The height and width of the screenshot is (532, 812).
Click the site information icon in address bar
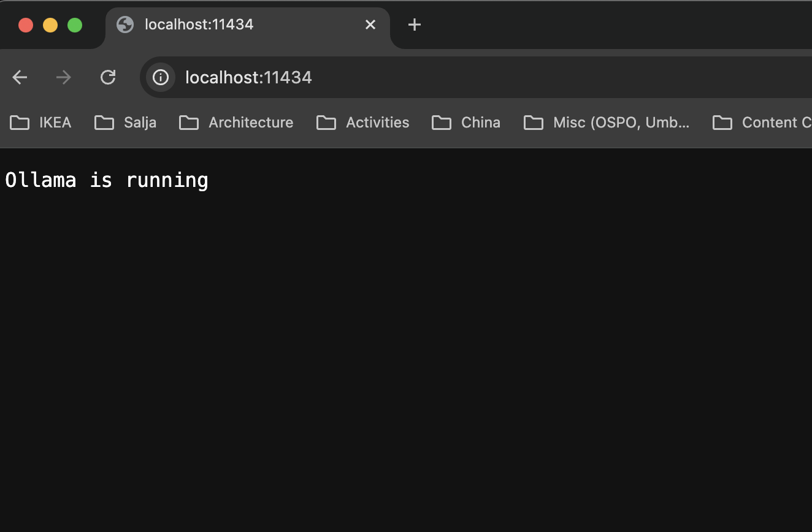click(159, 77)
